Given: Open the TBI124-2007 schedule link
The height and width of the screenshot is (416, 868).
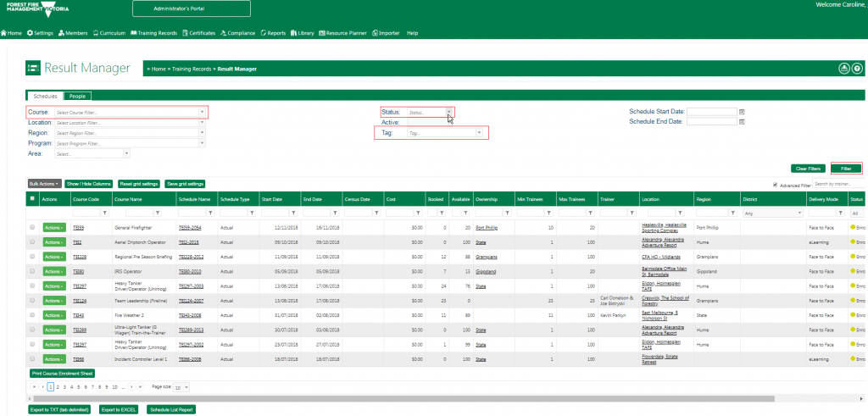Looking at the screenshot, I should [191, 301].
